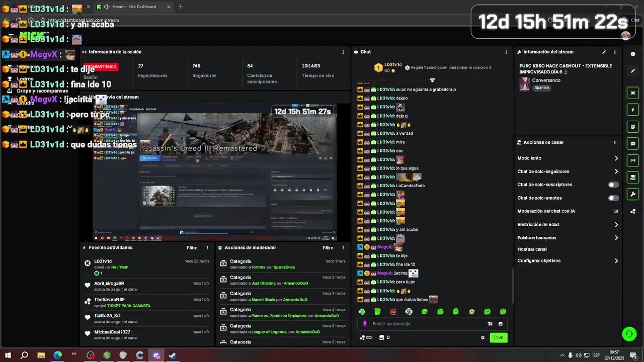Toggle the lightning bolt panel icon in sidebar
This screenshot has height=362, width=644.
coord(633,110)
